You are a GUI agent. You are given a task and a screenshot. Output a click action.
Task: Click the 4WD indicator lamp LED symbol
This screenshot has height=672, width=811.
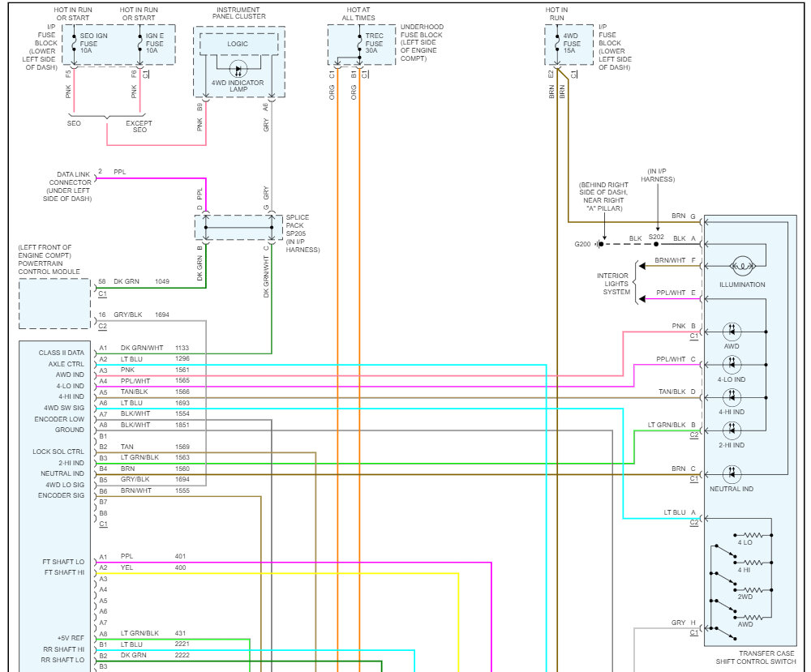(x=238, y=69)
